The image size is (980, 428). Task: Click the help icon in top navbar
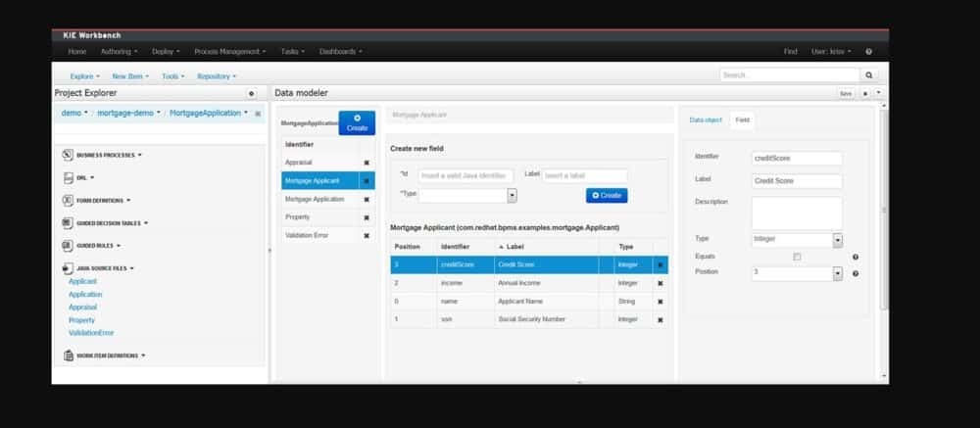click(x=868, y=51)
